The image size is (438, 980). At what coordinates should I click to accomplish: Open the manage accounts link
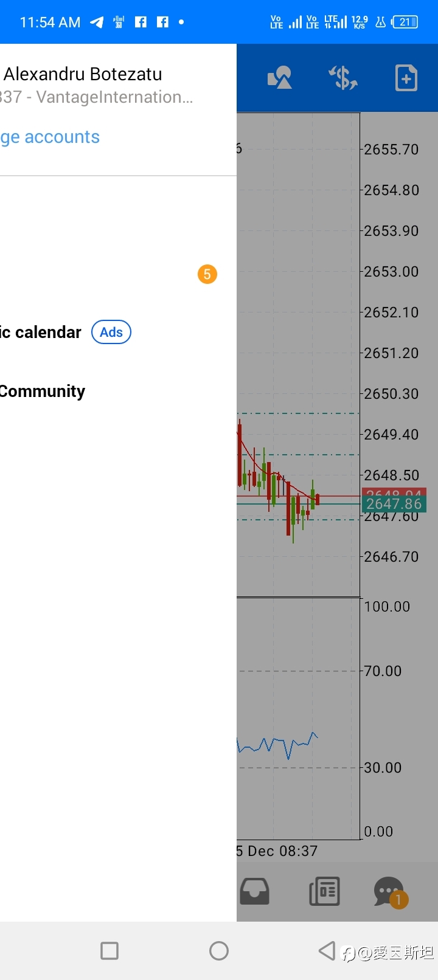coord(50,137)
